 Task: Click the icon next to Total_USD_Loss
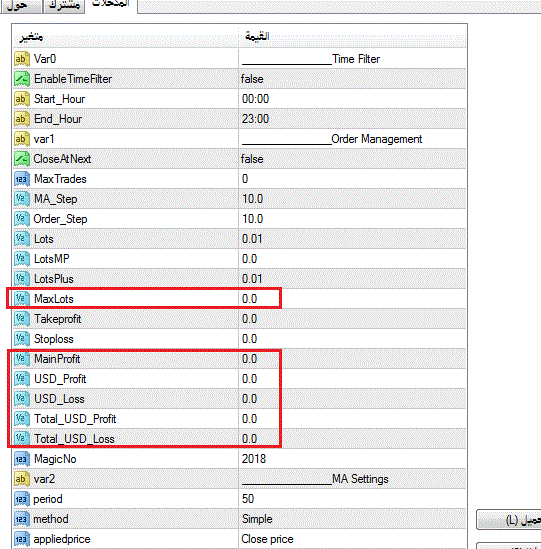click(x=21, y=438)
